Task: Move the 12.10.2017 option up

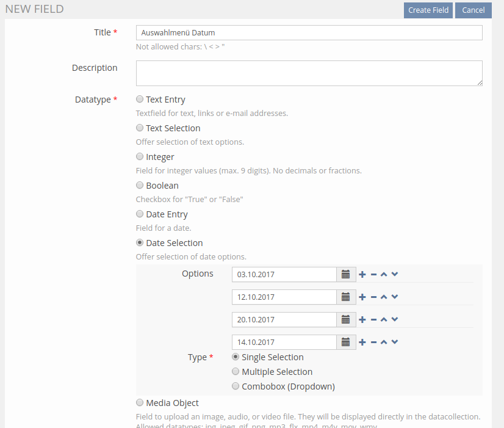Action: point(384,297)
